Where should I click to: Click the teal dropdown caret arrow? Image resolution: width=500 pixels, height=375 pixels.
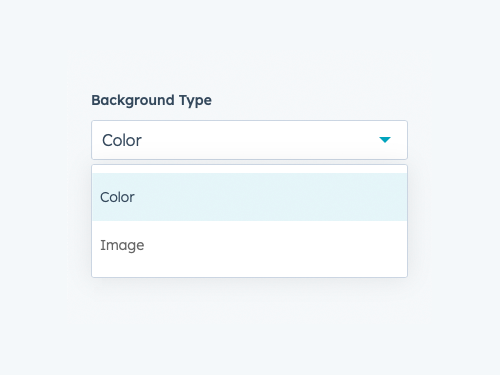pyautogui.click(x=385, y=140)
